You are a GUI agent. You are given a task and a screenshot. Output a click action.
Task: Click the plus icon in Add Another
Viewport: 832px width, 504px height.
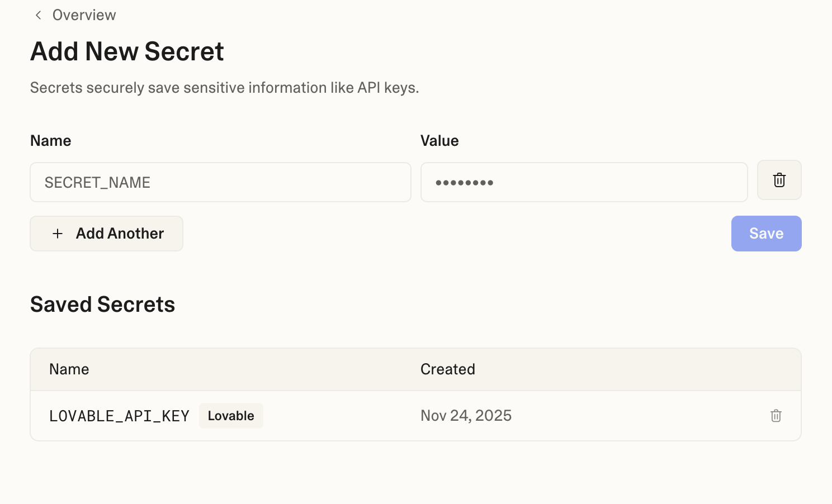click(x=58, y=234)
